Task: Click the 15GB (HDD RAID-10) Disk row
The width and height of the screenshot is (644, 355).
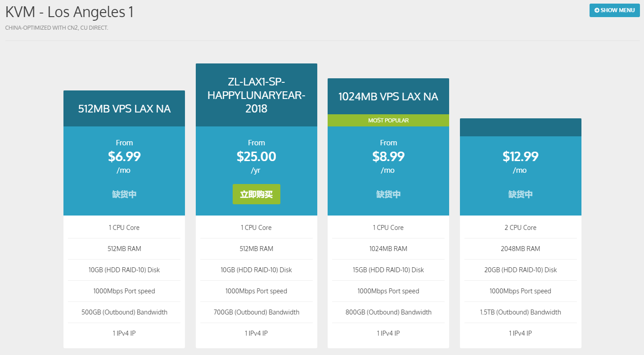Action: 388,270
